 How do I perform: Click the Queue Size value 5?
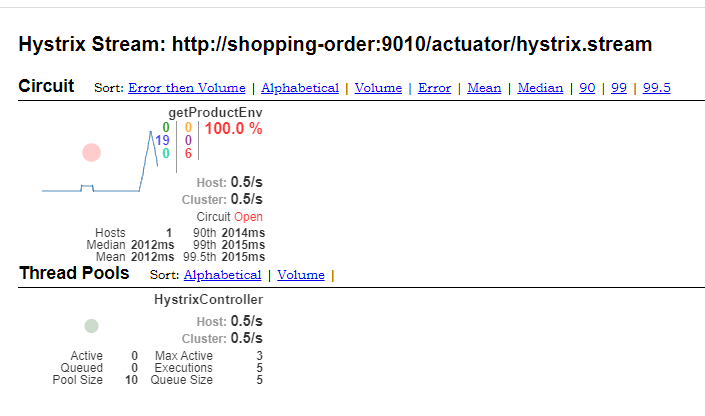(x=259, y=380)
